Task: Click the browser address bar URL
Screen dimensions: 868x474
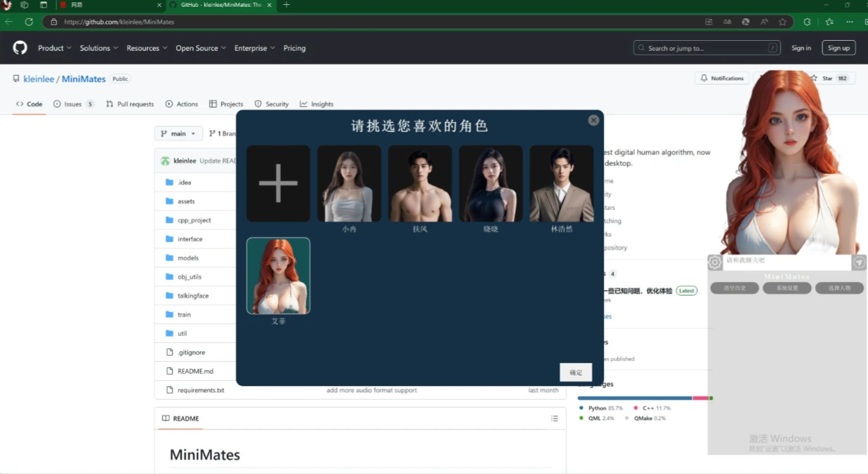Action: point(119,22)
